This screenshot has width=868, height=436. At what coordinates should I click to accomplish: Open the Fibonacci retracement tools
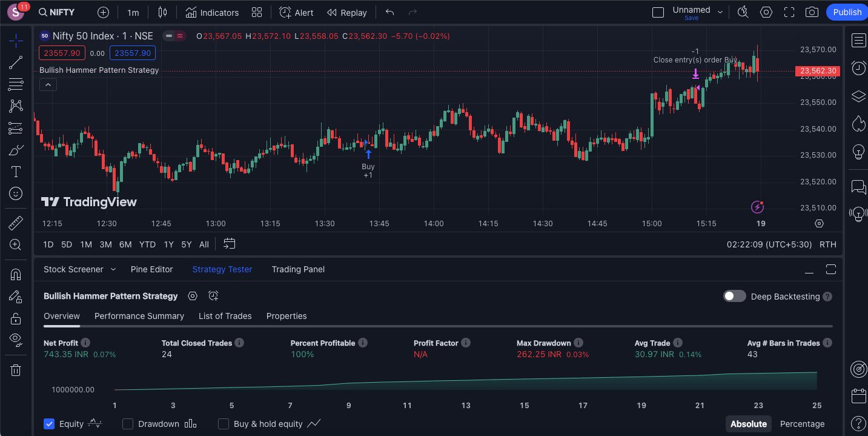(x=16, y=84)
